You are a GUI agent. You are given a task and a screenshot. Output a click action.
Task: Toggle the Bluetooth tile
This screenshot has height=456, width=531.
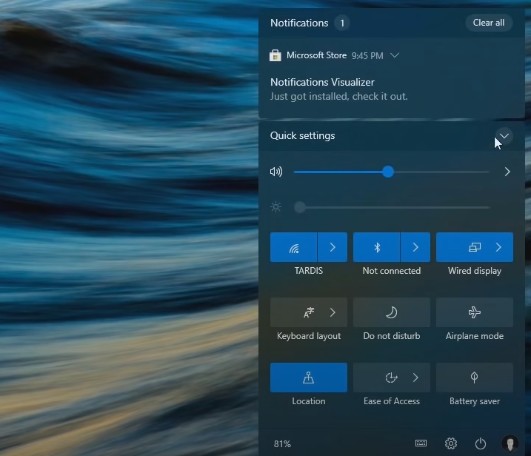[x=377, y=247]
